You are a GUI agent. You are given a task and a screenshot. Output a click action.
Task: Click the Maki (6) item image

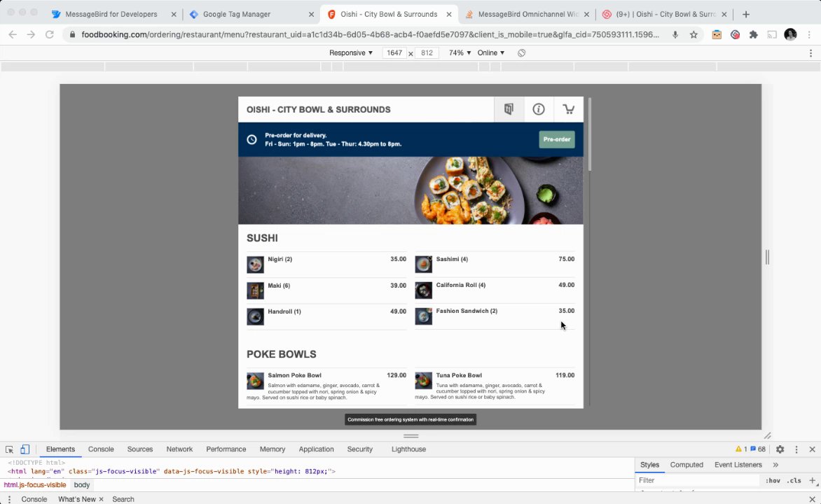255,290
